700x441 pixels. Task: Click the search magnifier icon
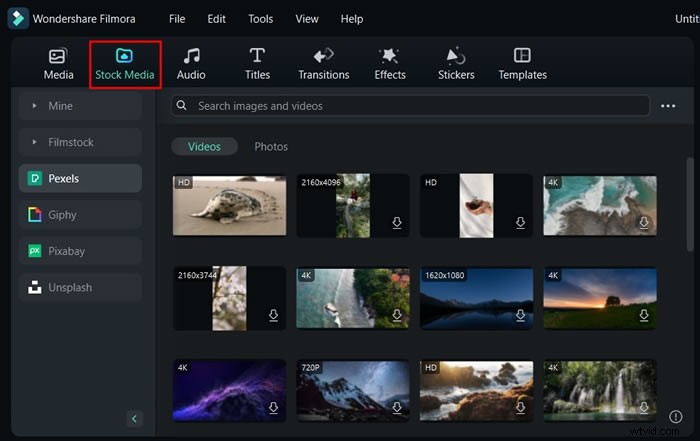[x=181, y=105]
